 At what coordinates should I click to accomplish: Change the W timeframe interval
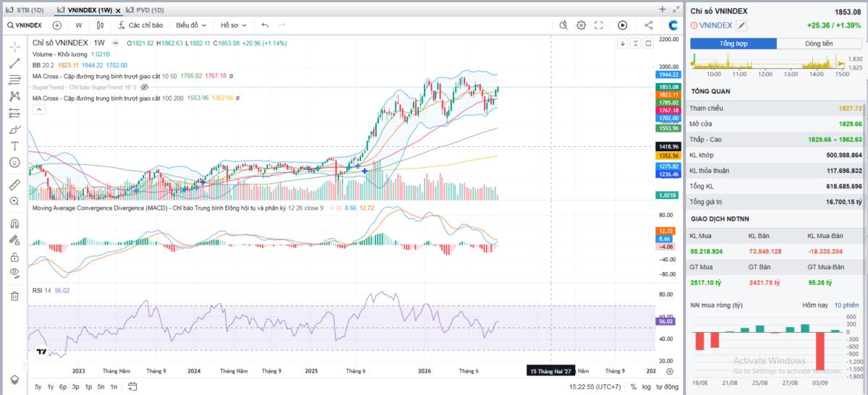[x=78, y=25]
